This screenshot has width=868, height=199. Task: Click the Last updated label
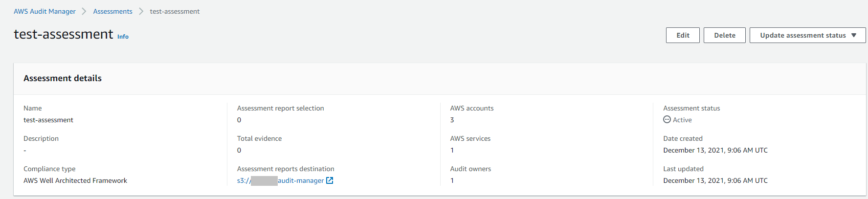click(683, 169)
